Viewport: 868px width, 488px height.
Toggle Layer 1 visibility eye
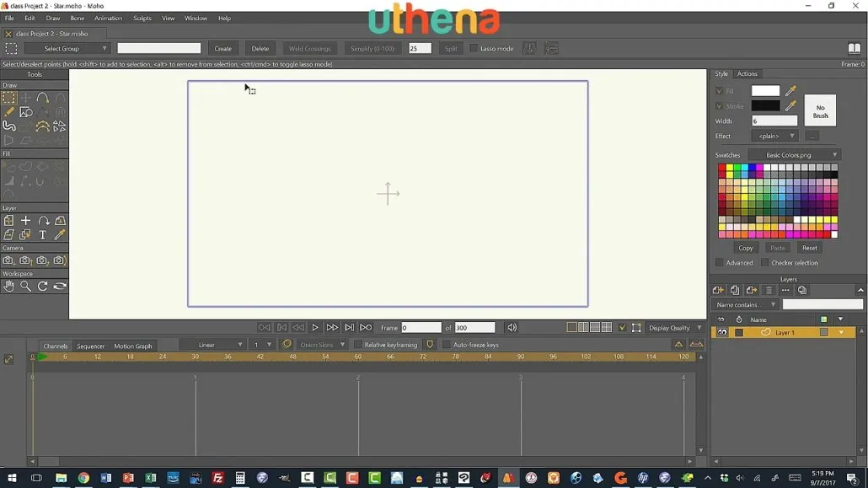[722, 332]
